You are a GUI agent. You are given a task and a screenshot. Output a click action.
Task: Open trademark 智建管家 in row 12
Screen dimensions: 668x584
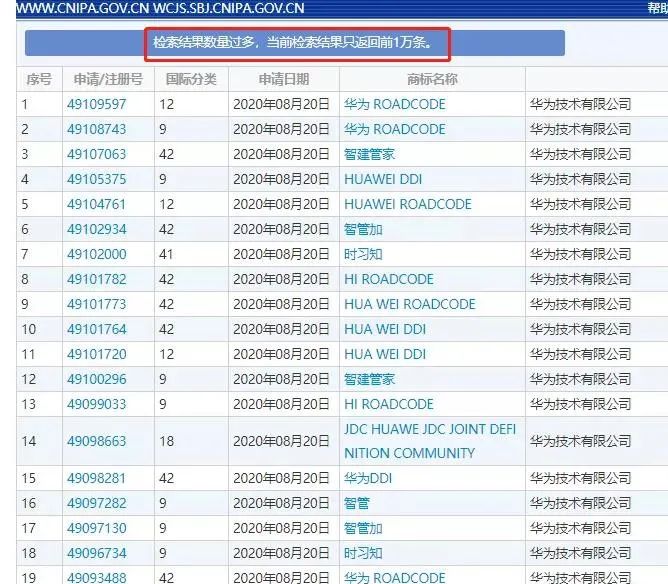point(369,379)
